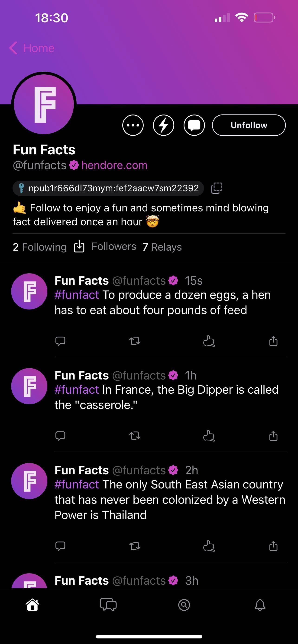The image size is (298, 644).
Task: Open the notifications bell tab
Action: pos(260,605)
